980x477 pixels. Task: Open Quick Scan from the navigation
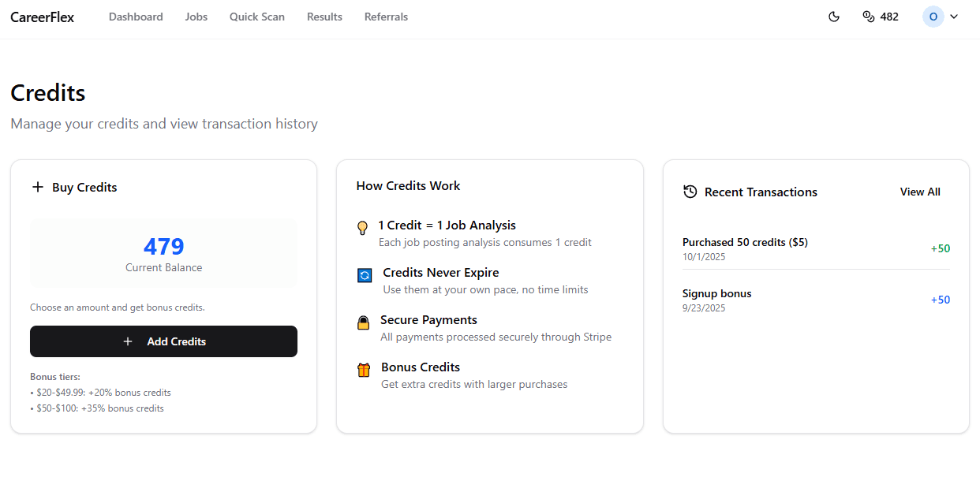(256, 16)
